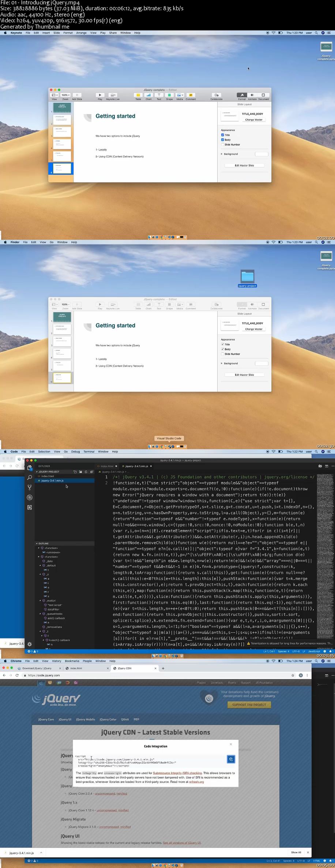The image size is (335, 868).
Task: Click the copy button in Code Integration dialog
Action: [231, 759]
